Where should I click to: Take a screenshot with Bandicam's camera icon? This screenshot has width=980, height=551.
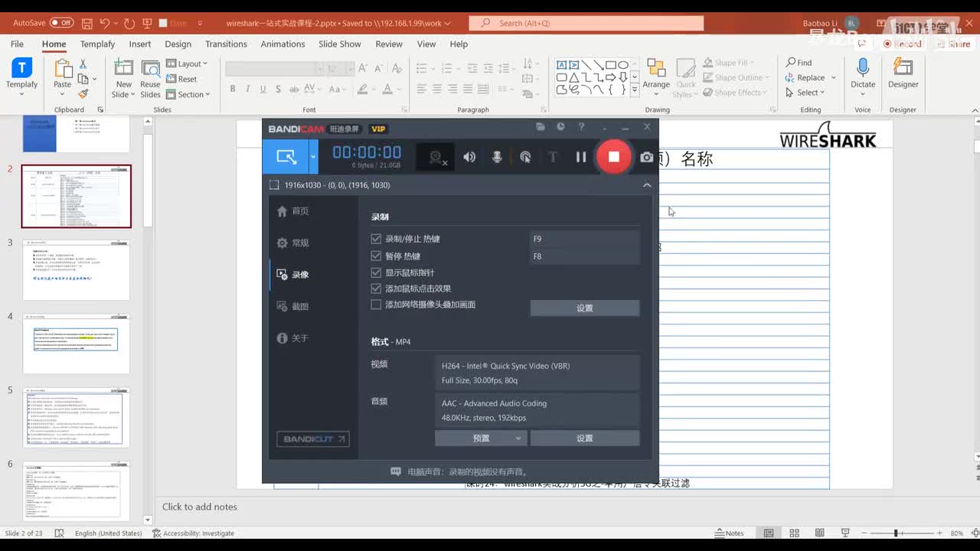647,157
